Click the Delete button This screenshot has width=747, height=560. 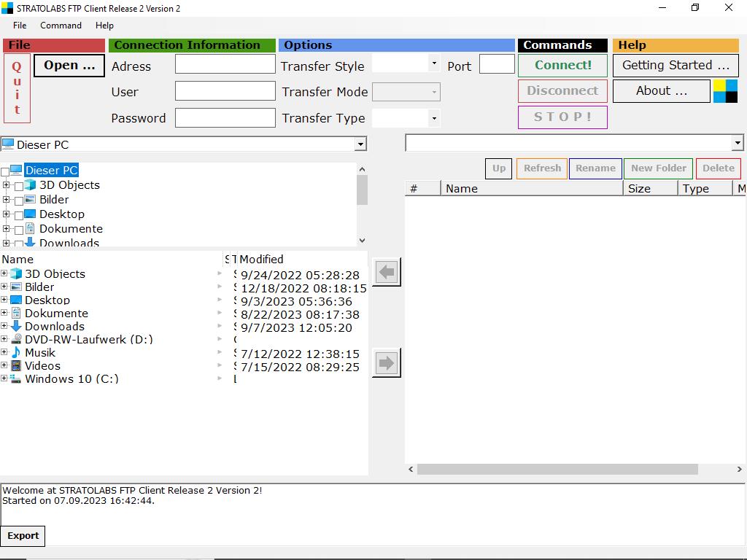(719, 168)
